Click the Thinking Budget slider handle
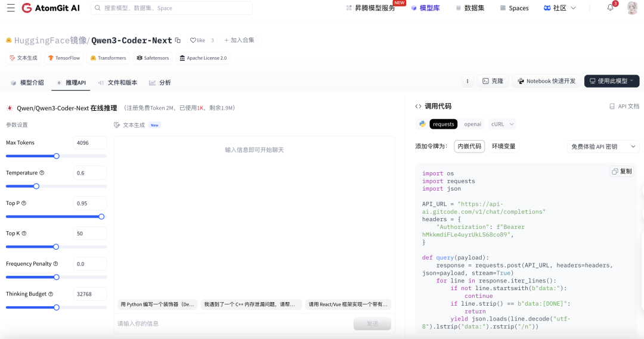The image size is (644, 339). pyautogui.click(x=57, y=307)
